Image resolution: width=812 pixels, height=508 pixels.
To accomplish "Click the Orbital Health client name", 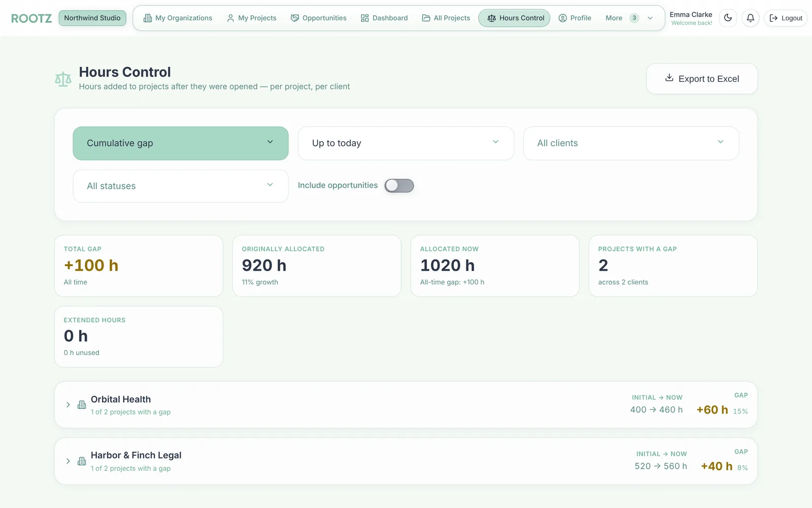I will [121, 399].
